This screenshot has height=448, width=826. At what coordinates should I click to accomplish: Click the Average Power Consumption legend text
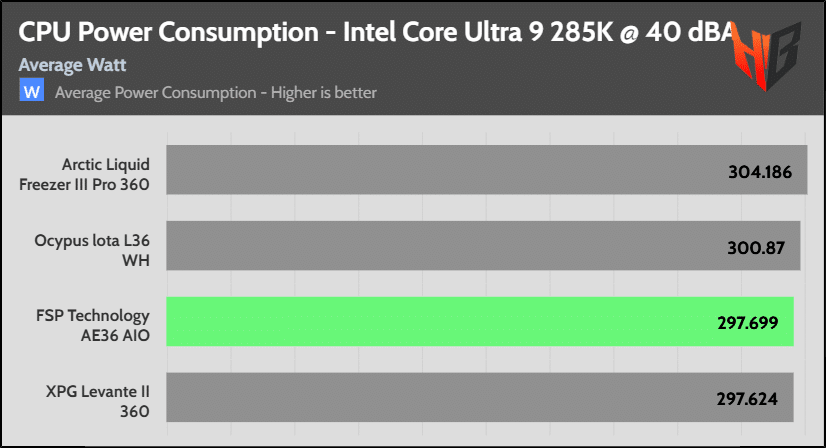pyautogui.click(x=155, y=93)
